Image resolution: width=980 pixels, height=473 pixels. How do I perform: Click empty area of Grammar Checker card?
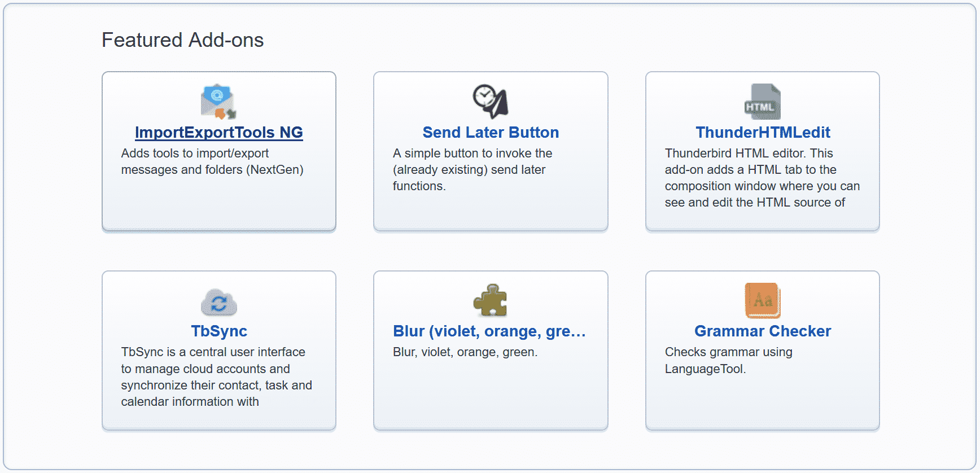(763, 404)
